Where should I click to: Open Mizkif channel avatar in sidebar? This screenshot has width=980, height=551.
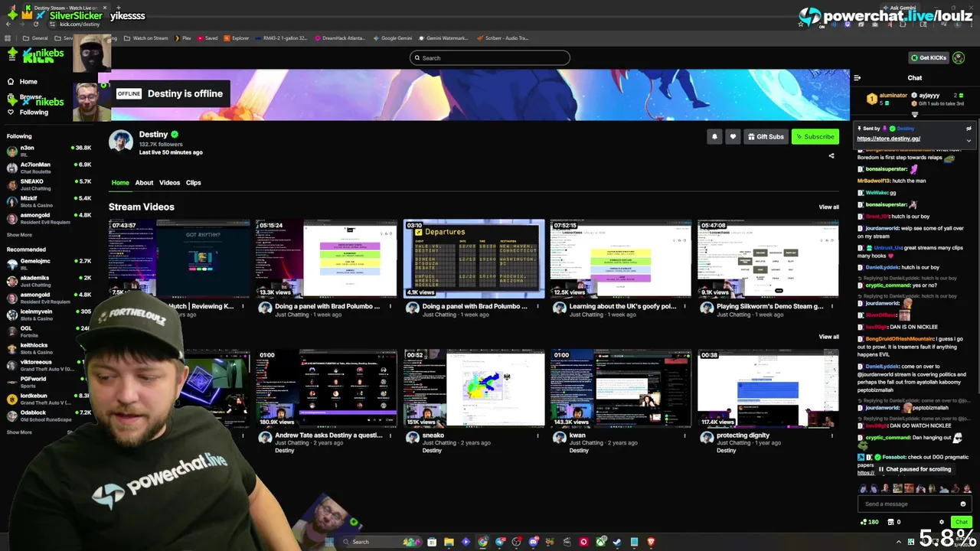(x=11, y=201)
